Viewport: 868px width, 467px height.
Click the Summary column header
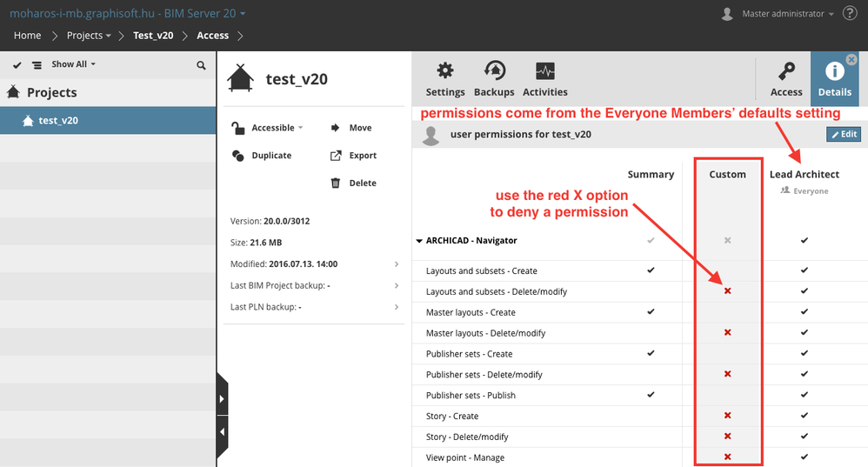[x=651, y=174]
